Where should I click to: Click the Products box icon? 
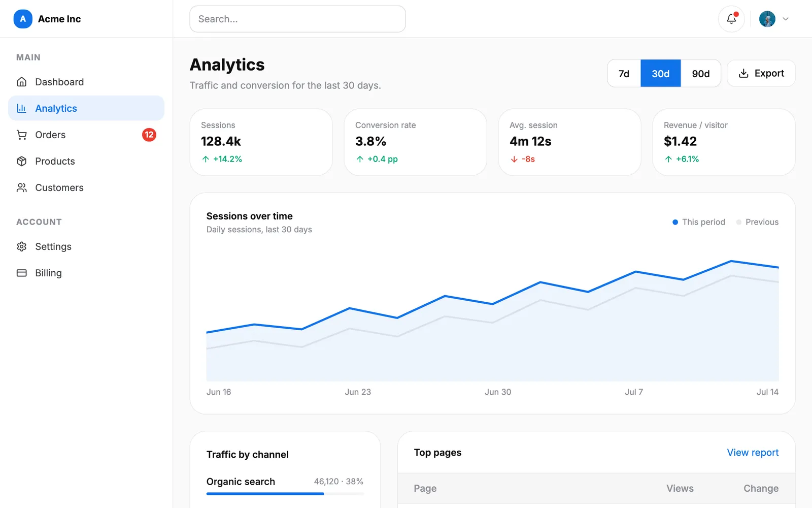22,161
